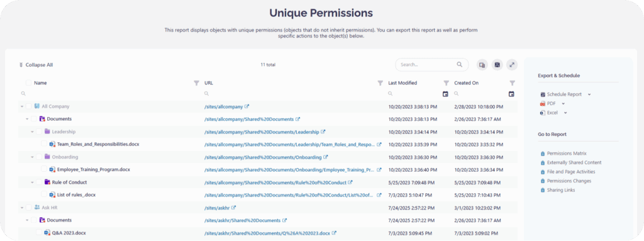Click the Word icon of Employee_Training_Program.docx
Screen dimensions: 644x241
53,169
